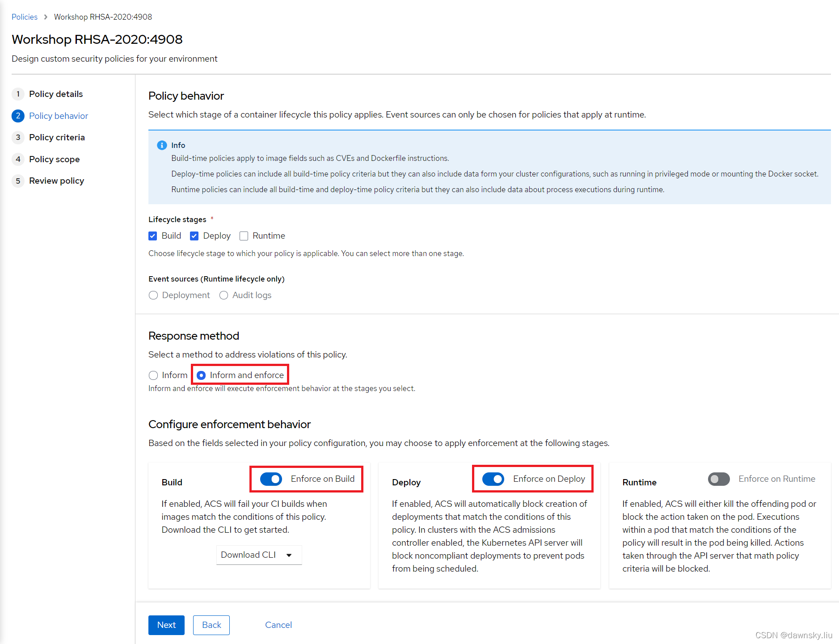The width and height of the screenshot is (839, 644).
Task: Click the 'Configure enforcement behavior' heading
Action: point(229,424)
